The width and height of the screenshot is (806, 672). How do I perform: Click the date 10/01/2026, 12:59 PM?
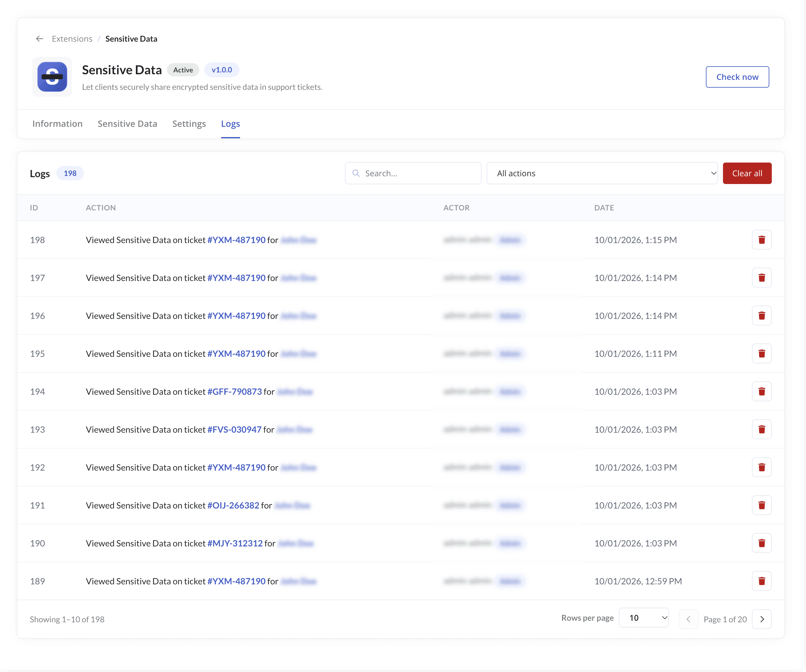(638, 582)
